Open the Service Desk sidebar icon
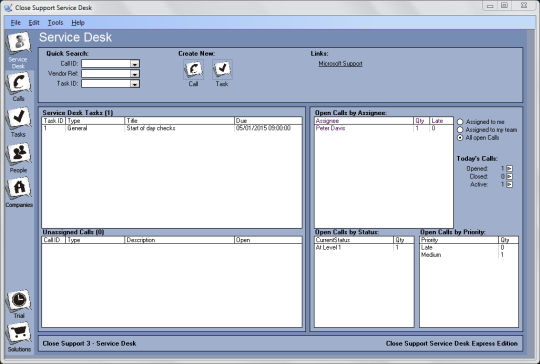 tap(19, 43)
